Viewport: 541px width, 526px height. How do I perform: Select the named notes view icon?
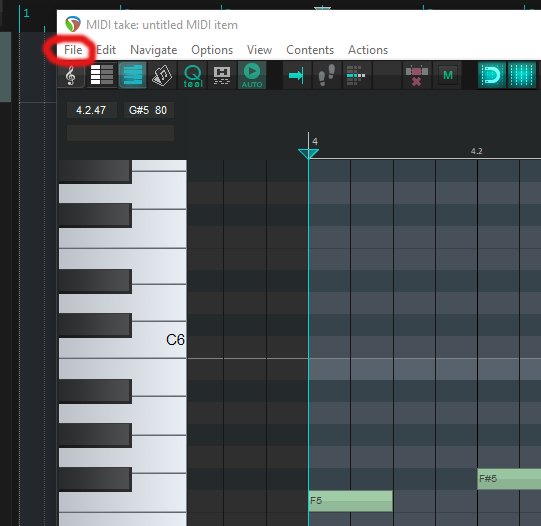pyautogui.click(x=101, y=75)
